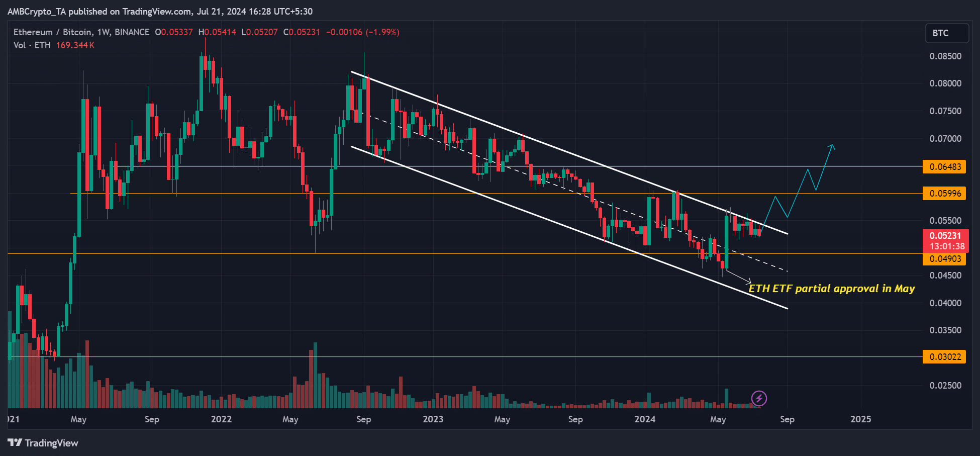Click the 2025 label on time axis
980x456 pixels.
[x=861, y=419]
